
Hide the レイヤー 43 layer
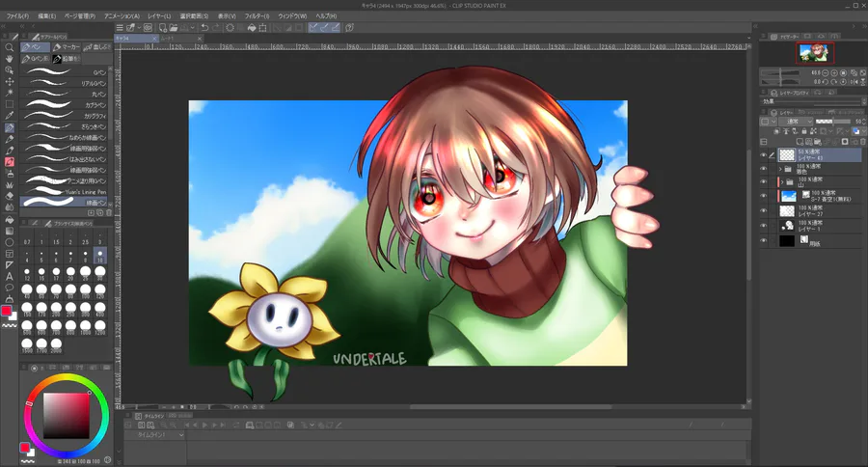click(764, 155)
